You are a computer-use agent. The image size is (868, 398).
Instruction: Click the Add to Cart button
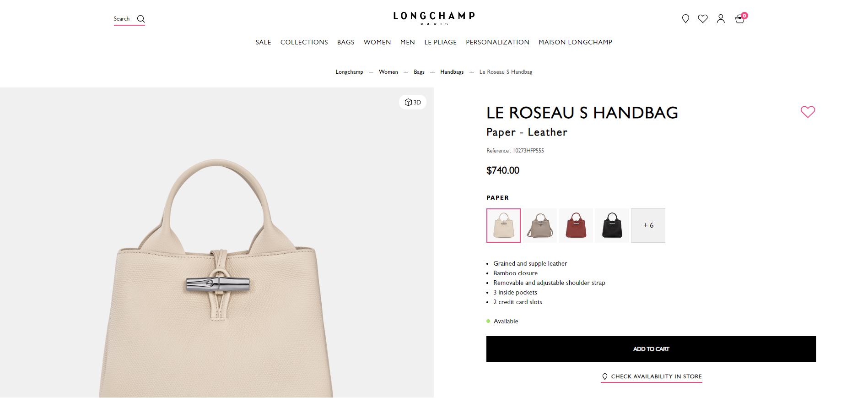651,349
